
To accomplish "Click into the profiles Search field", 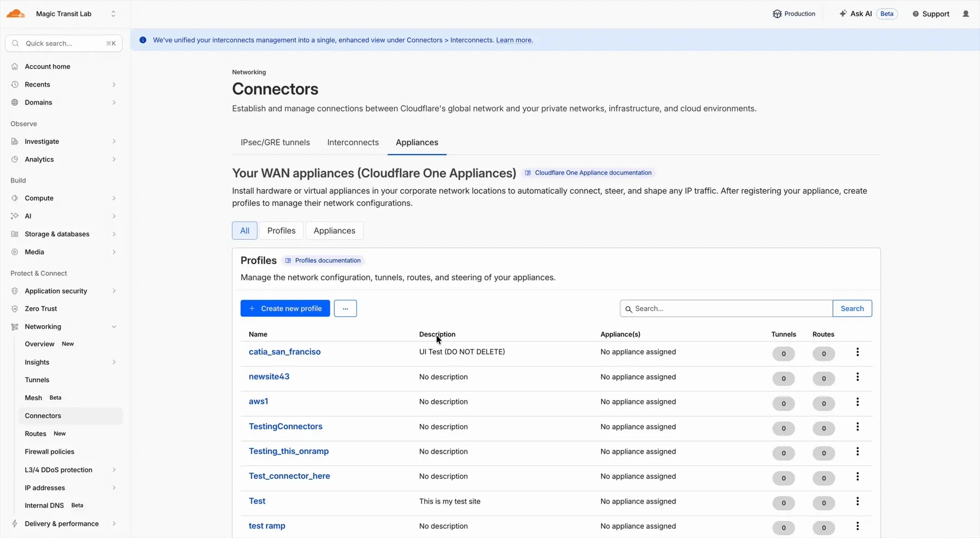I will click(x=726, y=308).
